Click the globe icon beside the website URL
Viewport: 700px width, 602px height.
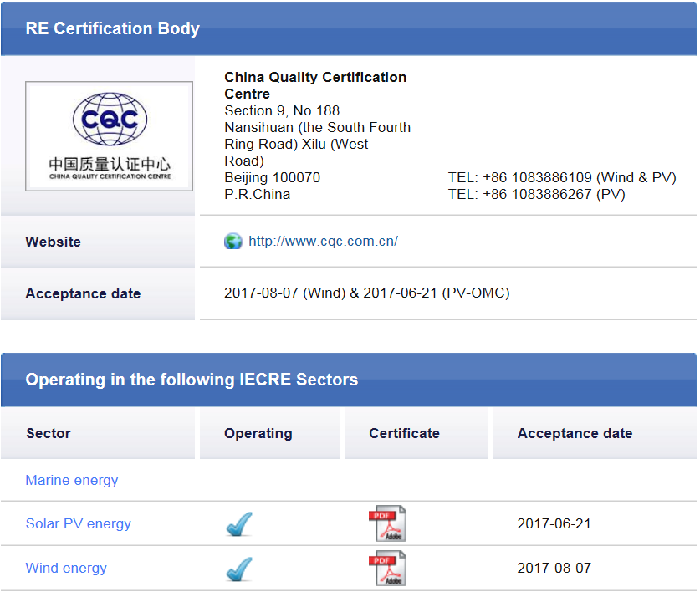click(x=233, y=242)
